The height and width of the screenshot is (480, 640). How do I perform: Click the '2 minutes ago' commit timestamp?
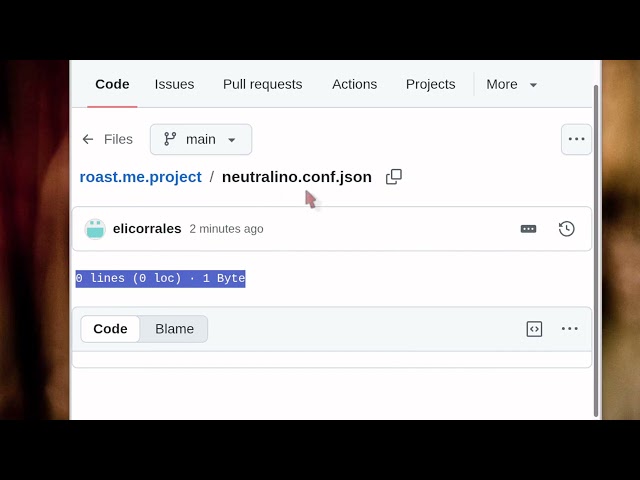click(x=226, y=229)
